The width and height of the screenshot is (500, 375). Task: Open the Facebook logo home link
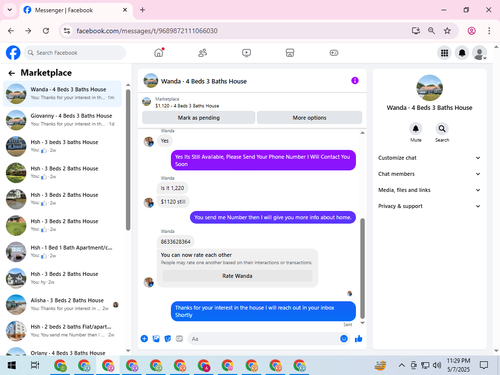[x=13, y=53]
